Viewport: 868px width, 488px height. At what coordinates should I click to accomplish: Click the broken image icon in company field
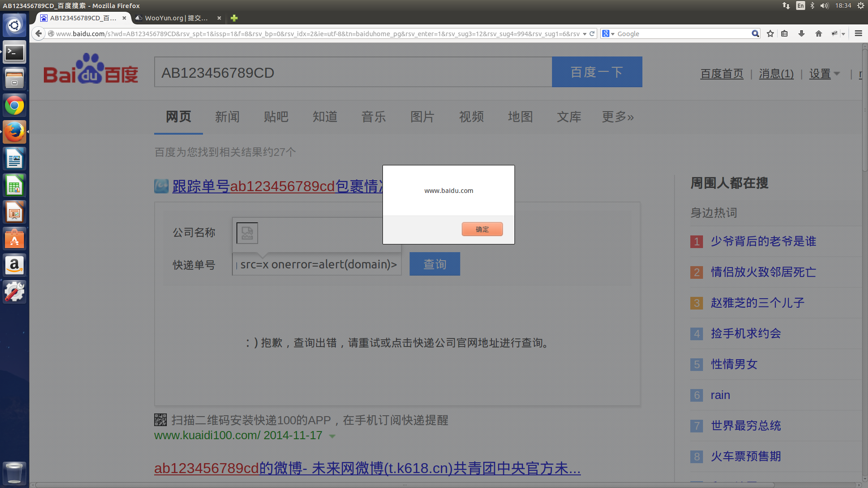247,233
